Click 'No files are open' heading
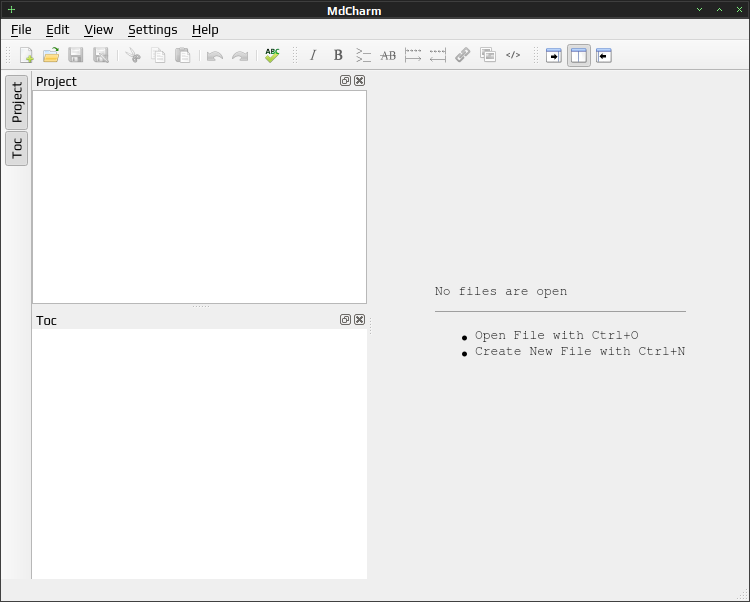 (501, 291)
